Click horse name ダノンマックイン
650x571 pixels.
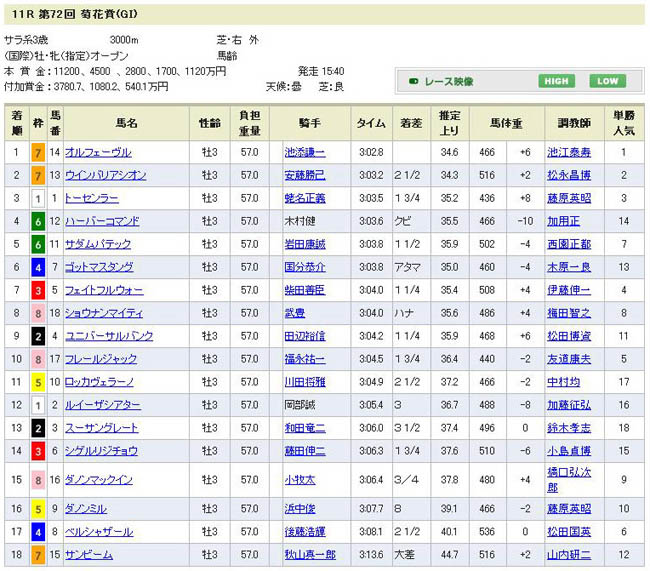(98, 479)
